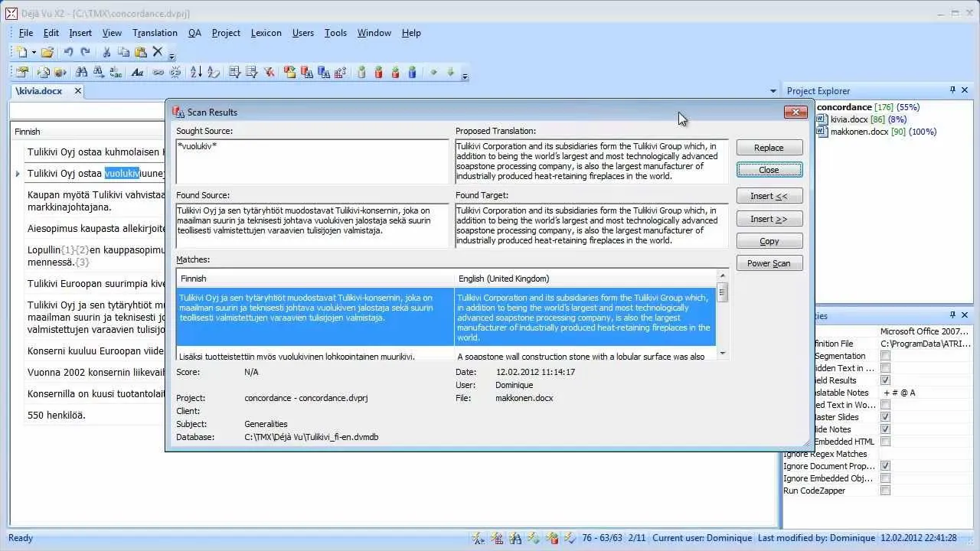Screen dimensions: 980x551
Task: Expand the second toolbar overflow options
Action: [x=465, y=76]
